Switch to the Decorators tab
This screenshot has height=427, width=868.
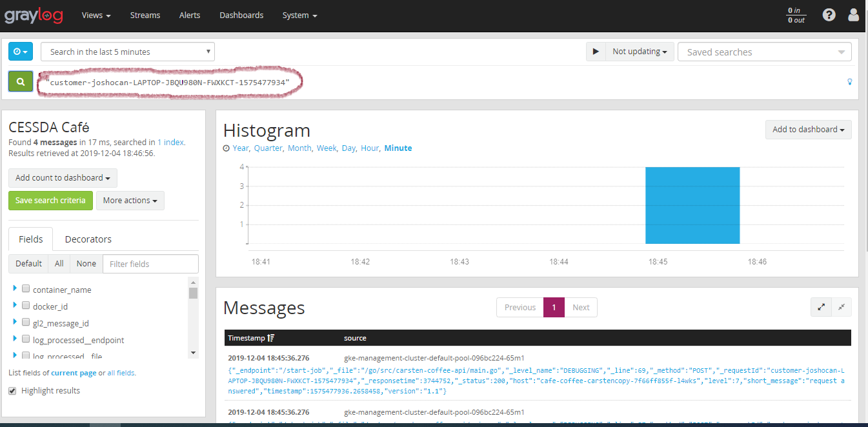(88, 239)
